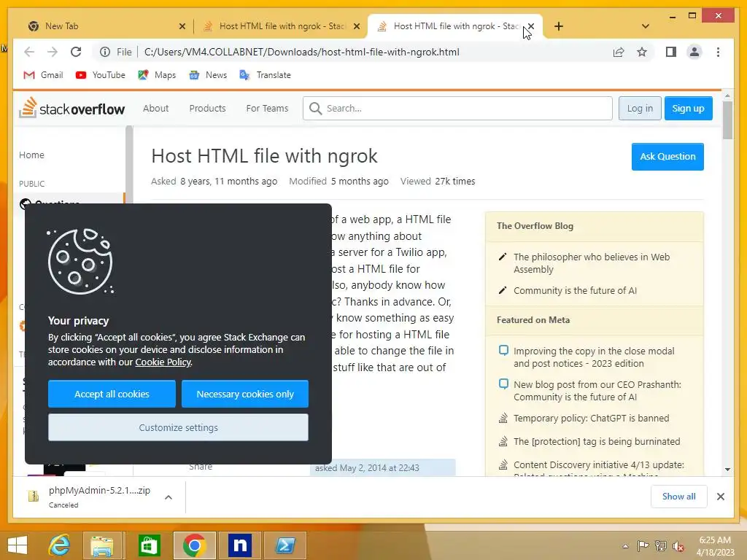Open PowerShell from the taskbar
Image resolution: width=747 pixels, height=560 pixels.
285,545
